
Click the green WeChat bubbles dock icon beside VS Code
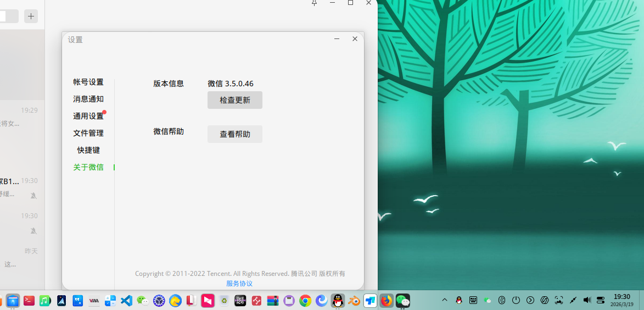tap(143, 301)
